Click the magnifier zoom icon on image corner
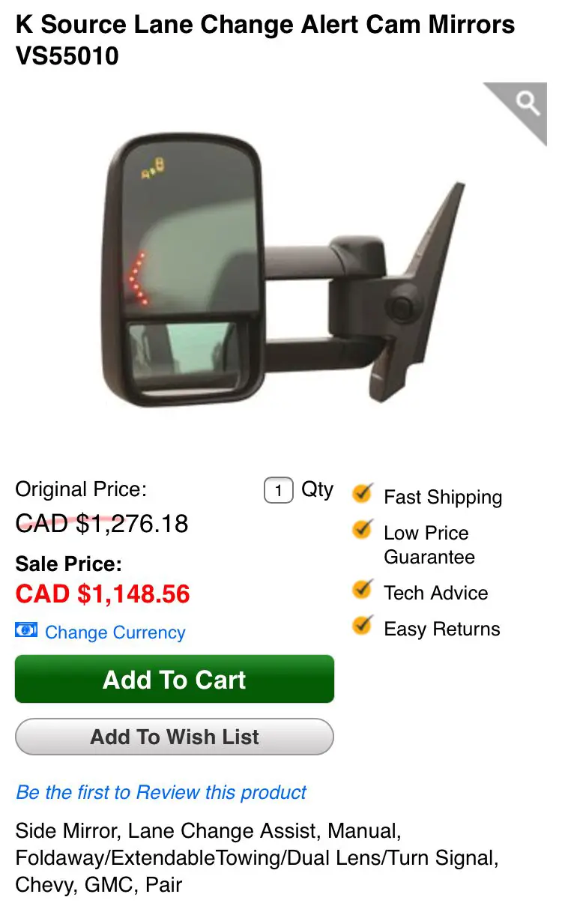Screen dimensions: 562x924 tap(528, 104)
